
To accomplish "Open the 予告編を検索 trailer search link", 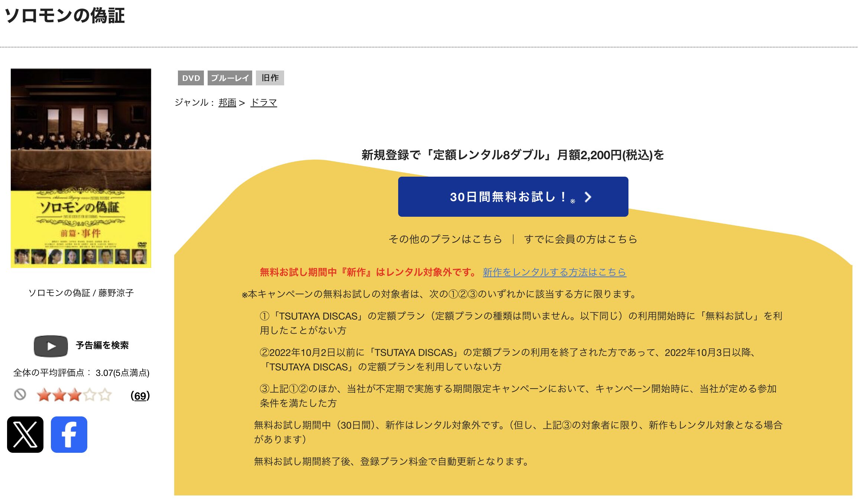I will tap(102, 346).
